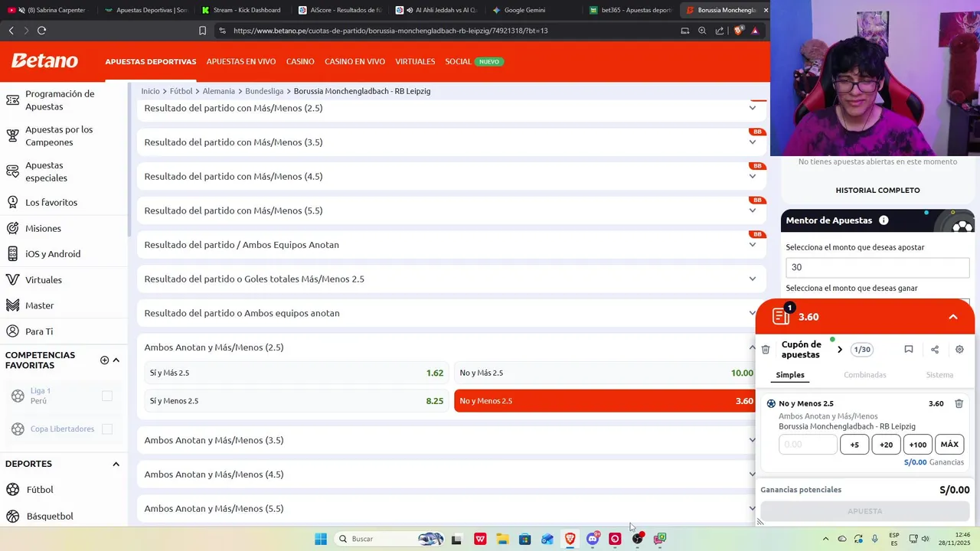This screenshot has height=551, width=980.
Task: Go to the Bundesliga breadcrumb
Action: coord(264,91)
